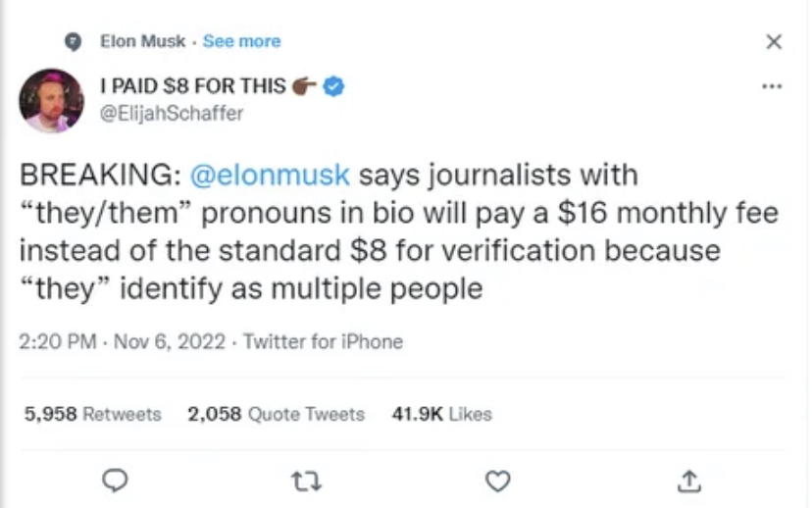Click the blue verified checkmark badge

[334, 86]
